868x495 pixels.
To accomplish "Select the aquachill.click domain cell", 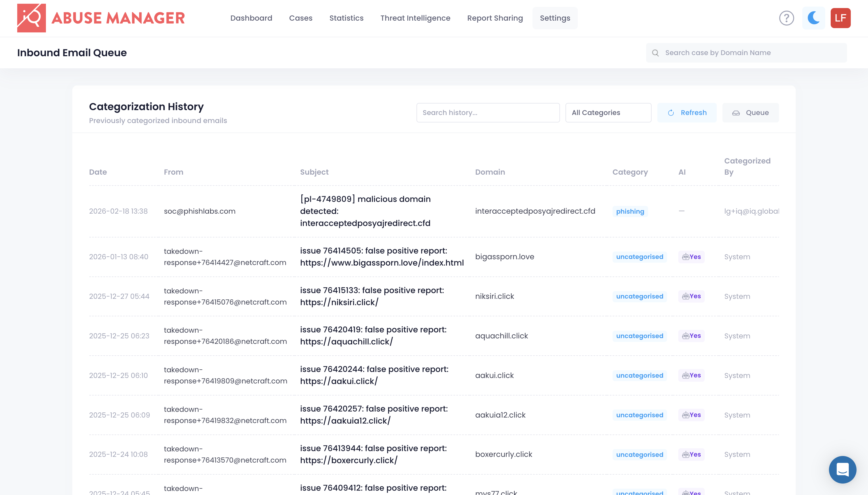I will (501, 336).
